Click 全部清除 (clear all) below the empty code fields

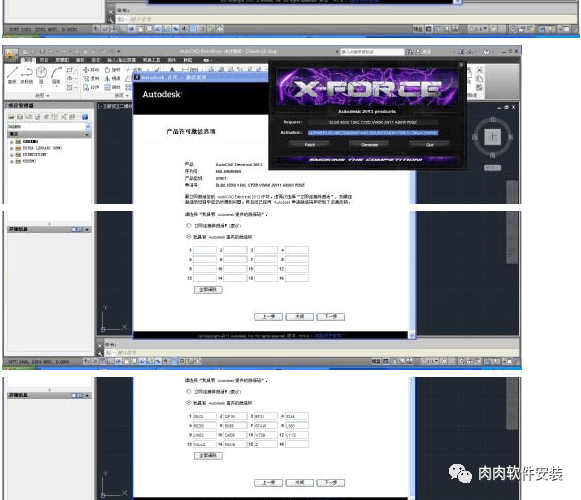coord(208,289)
